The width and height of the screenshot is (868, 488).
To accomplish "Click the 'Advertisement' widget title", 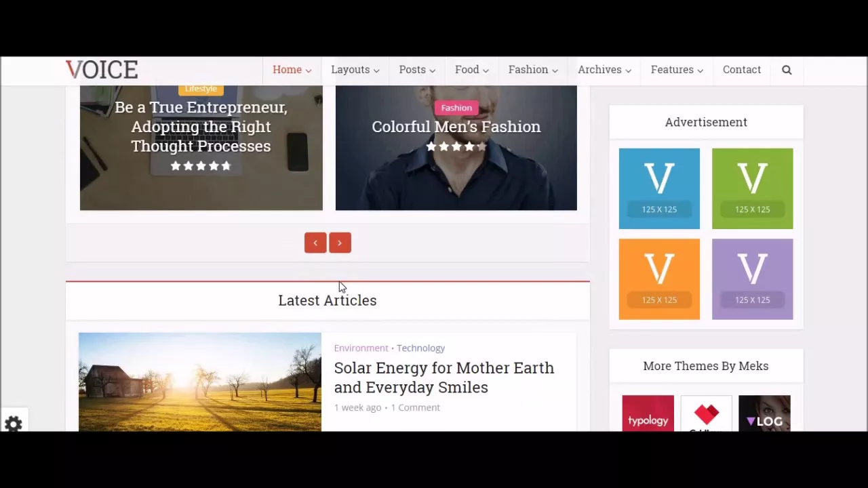I will [706, 122].
